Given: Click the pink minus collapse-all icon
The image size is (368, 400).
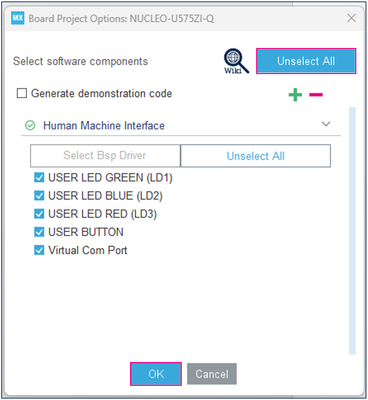Looking at the screenshot, I should click(316, 95).
